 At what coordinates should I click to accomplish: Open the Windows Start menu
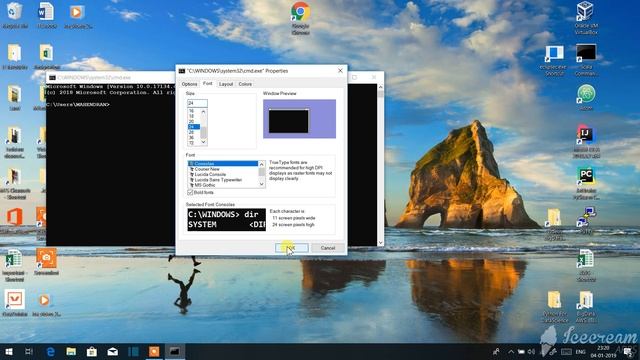9,351
